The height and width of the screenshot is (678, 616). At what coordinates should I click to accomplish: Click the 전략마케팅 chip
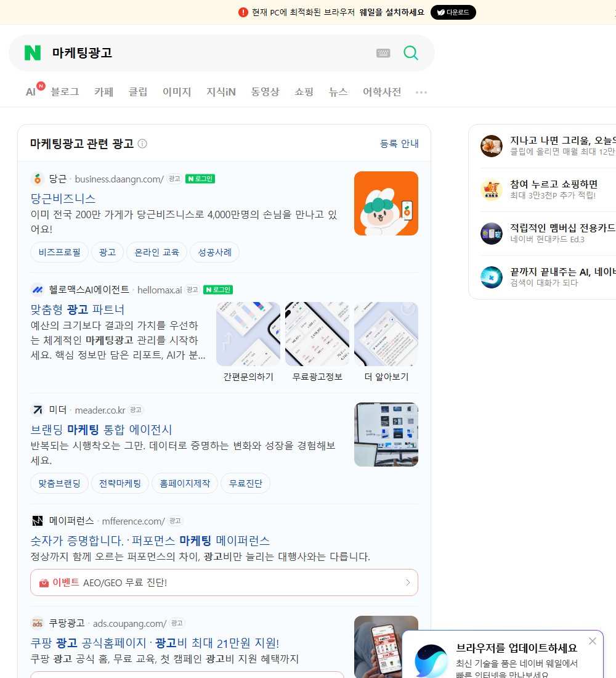coord(120,483)
